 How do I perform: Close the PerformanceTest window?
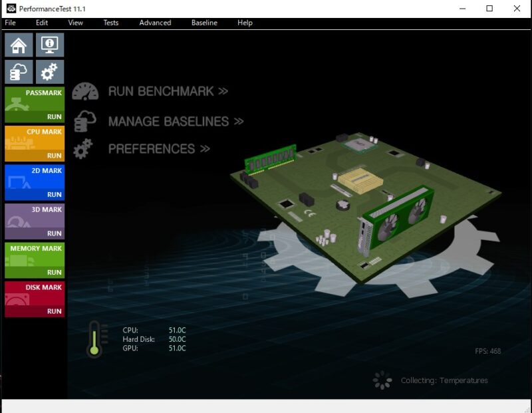pyautogui.click(x=517, y=9)
